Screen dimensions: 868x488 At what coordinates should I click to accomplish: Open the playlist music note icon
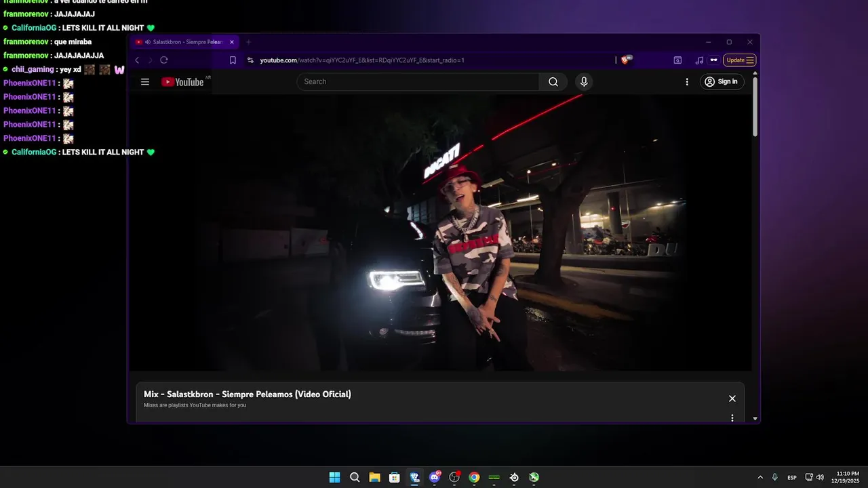[x=699, y=60]
